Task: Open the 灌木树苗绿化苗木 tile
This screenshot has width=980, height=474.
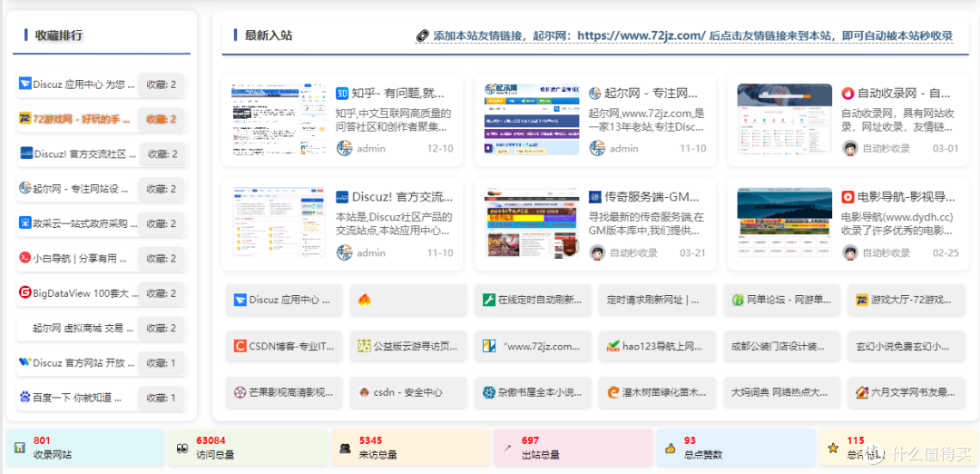Action: pos(656,392)
